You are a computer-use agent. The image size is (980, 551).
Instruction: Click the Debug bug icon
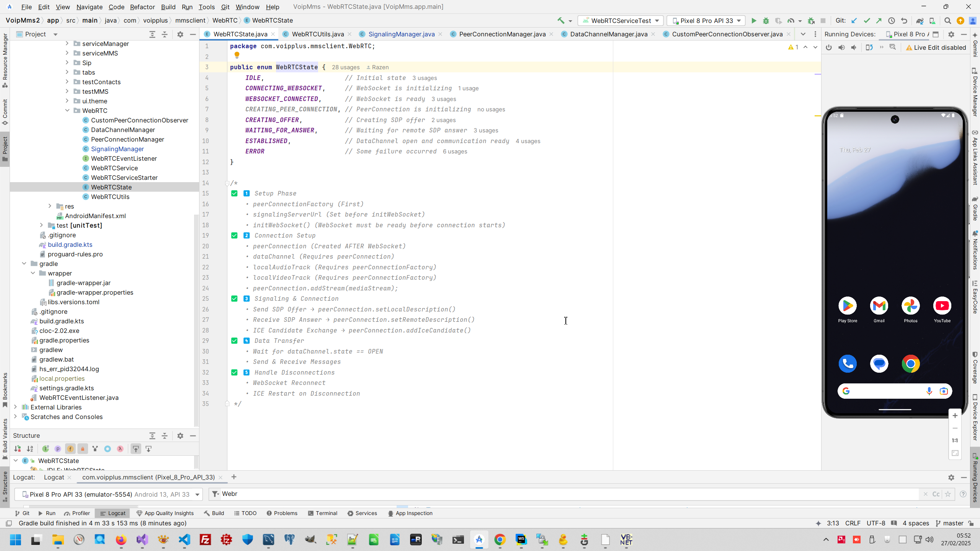click(766, 21)
